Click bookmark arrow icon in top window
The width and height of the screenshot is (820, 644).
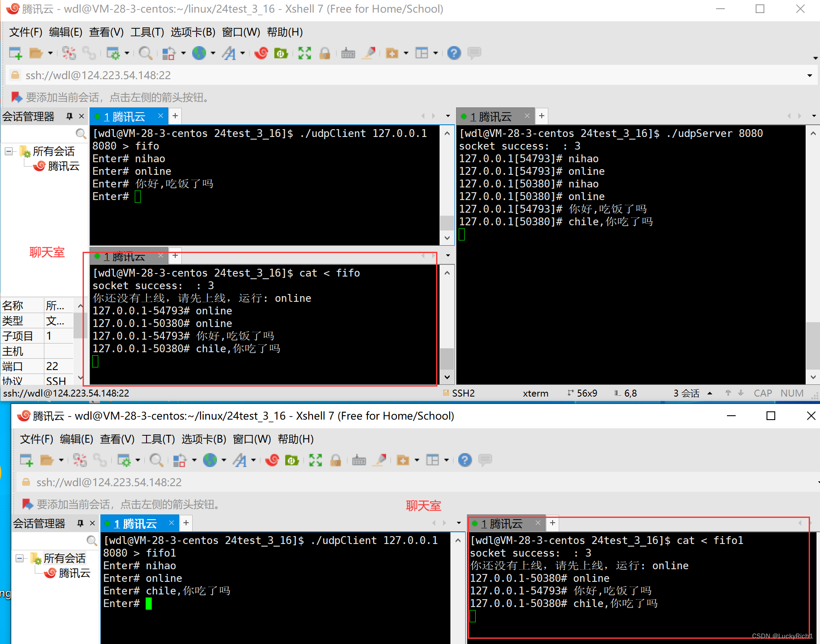pyautogui.click(x=17, y=97)
